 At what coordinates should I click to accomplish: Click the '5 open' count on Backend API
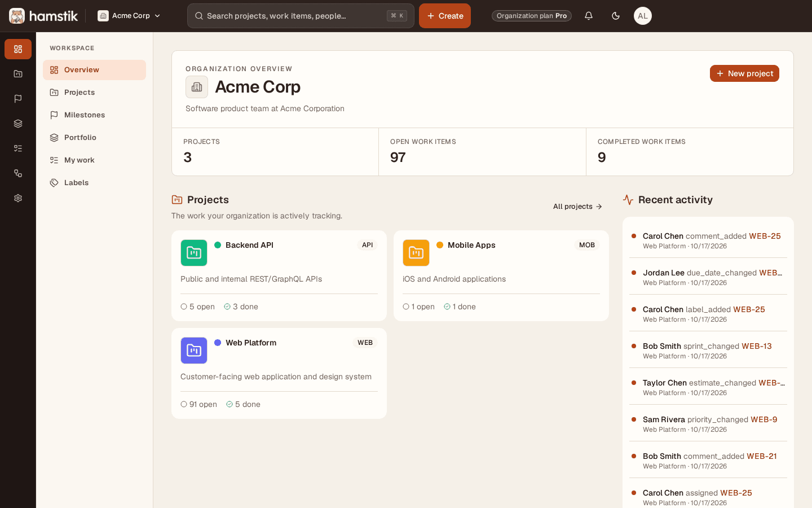[x=198, y=306]
